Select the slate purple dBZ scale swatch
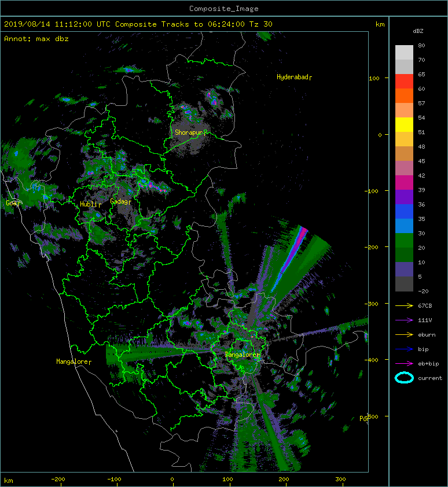Viewport: 448px width, 487px height. [x=404, y=269]
